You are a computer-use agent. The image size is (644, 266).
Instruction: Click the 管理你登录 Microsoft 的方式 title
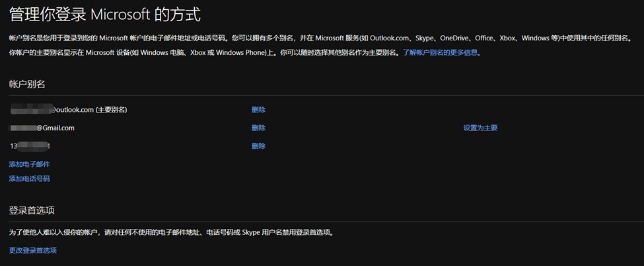[x=105, y=14]
